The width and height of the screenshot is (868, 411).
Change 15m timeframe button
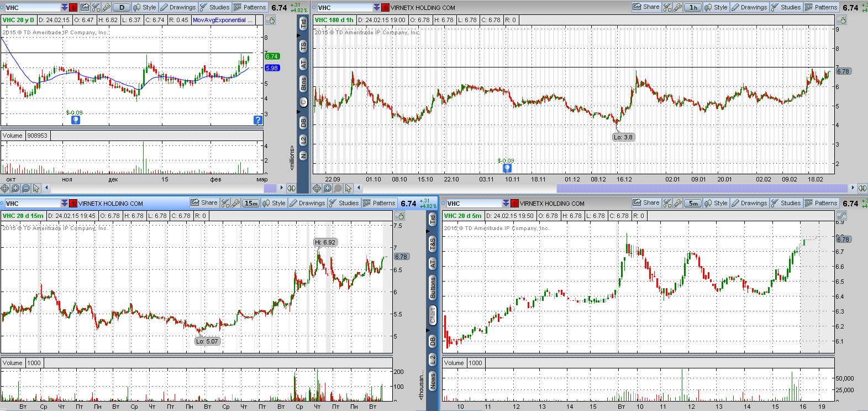(251, 203)
